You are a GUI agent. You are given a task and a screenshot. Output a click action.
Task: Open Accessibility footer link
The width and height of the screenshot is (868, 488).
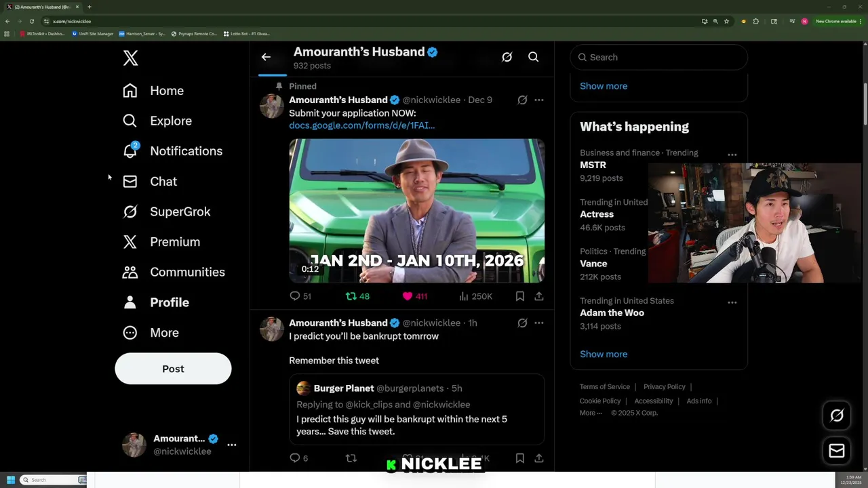[654, 401]
